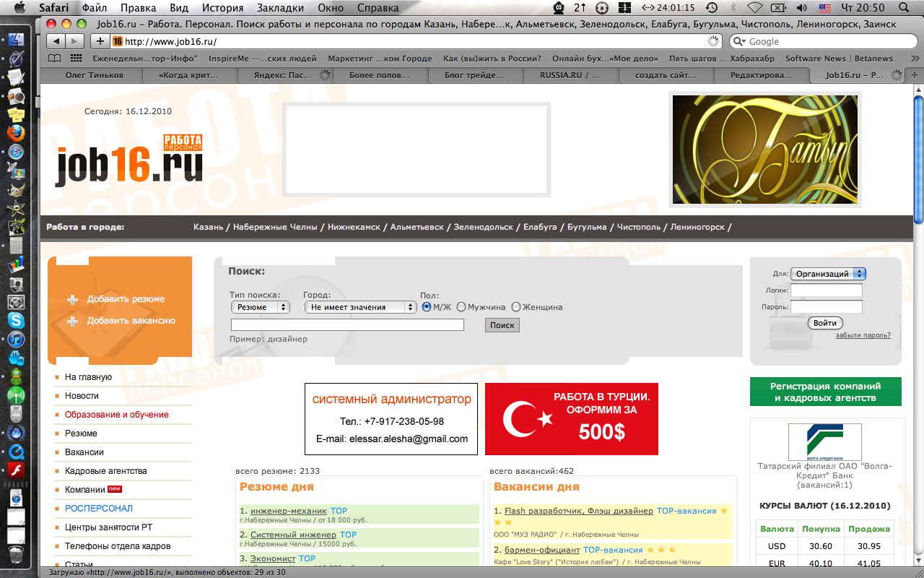This screenshot has width=924, height=578.
Task: Click the Логин input field
Action: point(826,290)
